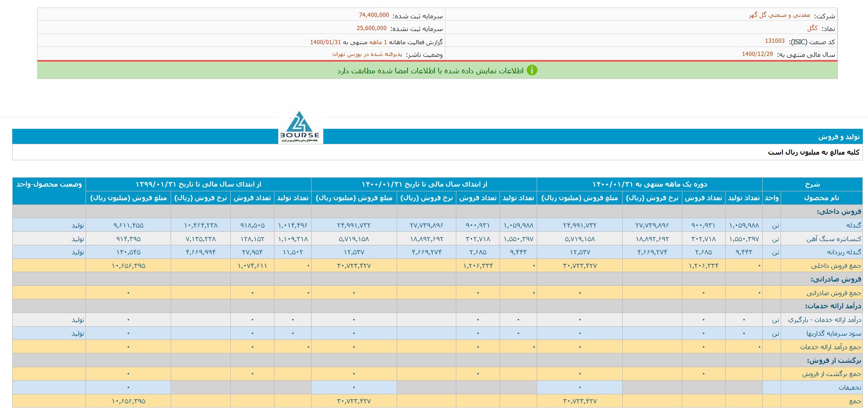Click 1399 sales rate ۴,۶۶۹,۹۹۴
868x416 pixels.
click(x=201, y=252)
